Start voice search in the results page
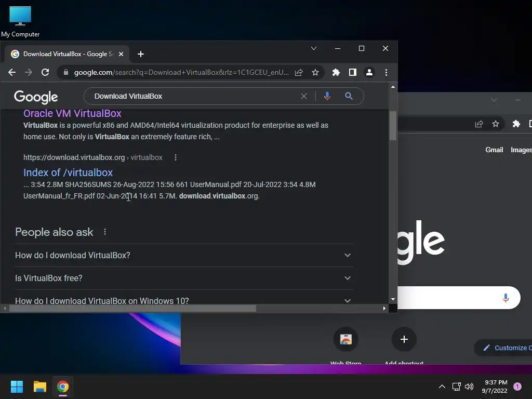 tap(327, 96)
